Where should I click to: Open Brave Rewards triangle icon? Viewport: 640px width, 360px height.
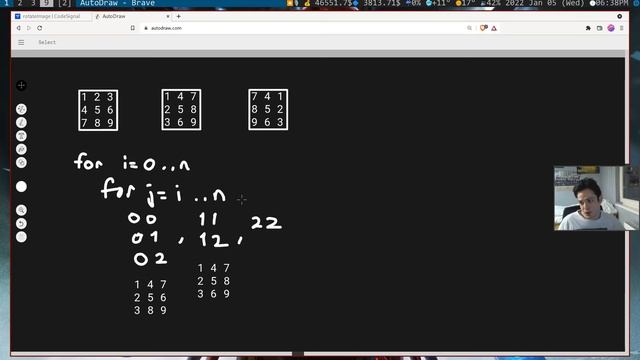[494, 28]
